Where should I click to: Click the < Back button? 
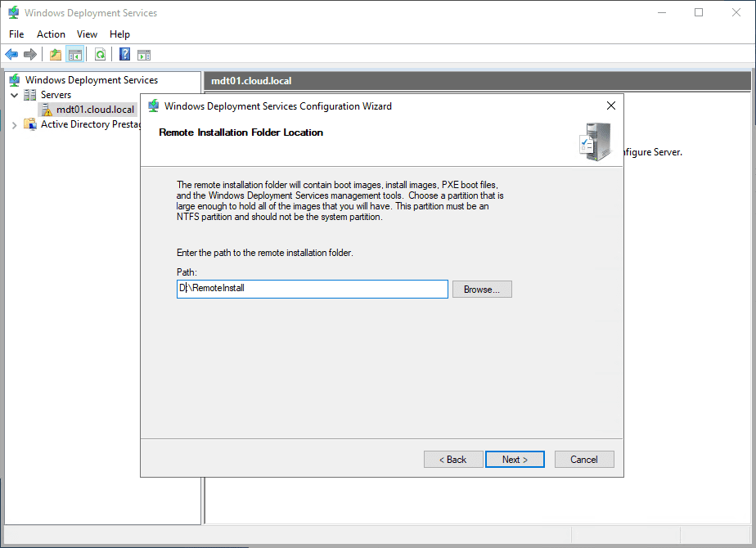click(453, 460)
